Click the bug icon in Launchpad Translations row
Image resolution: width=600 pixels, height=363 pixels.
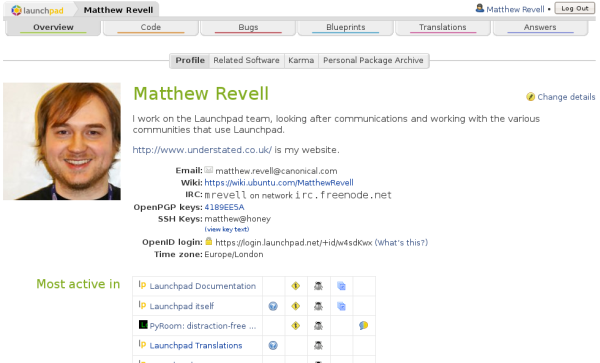click(318, 345)
